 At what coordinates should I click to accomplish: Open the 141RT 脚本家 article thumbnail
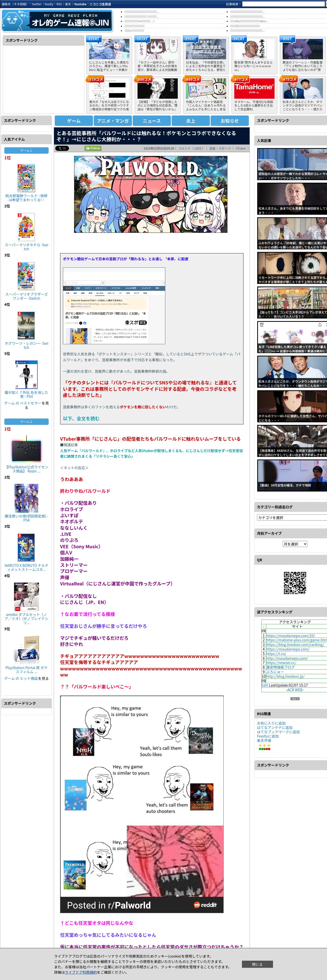pos(254,49)
